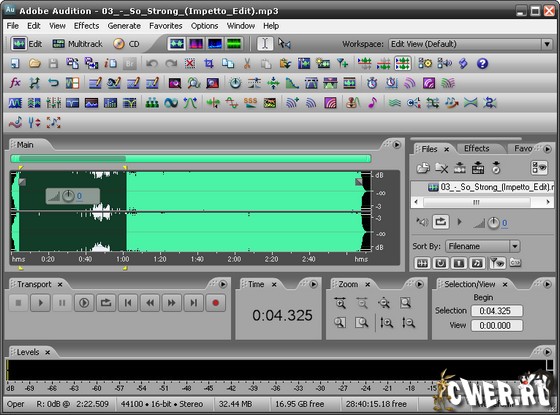
Task: Click the Fast Forward transport button
Action: (x=171, y=303)
